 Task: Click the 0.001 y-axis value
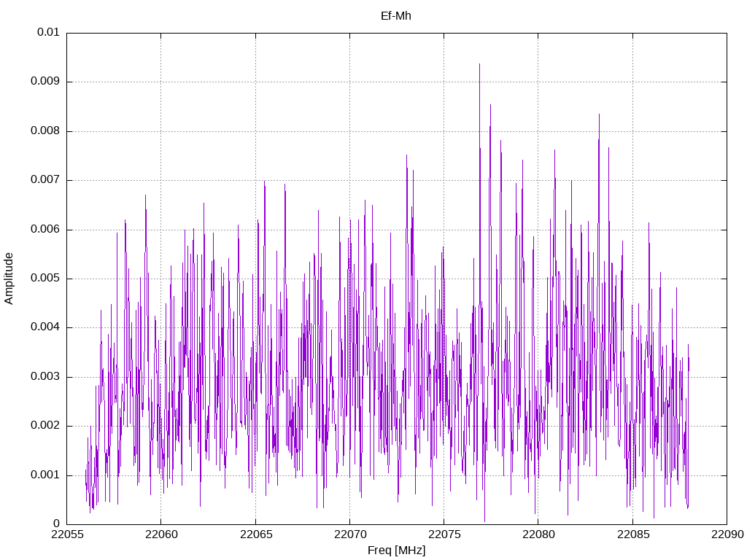[45, 475]
